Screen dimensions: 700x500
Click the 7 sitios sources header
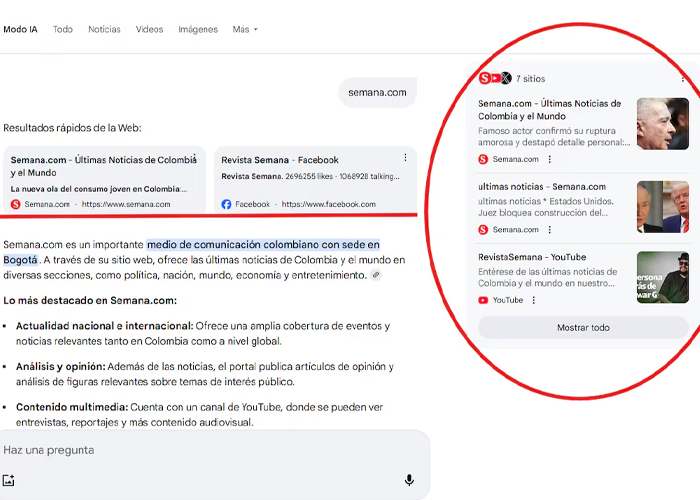(x=531, y=79)
